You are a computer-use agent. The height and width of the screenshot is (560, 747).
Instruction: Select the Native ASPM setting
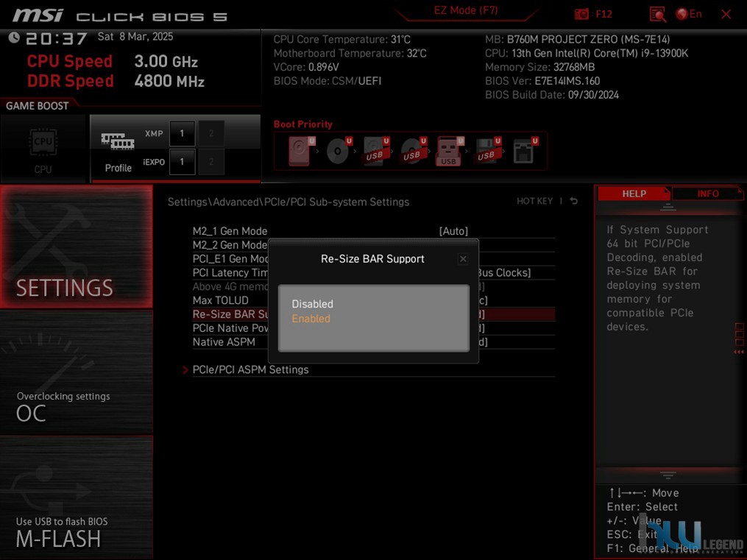pyautogui.click(x=224, y=342)
